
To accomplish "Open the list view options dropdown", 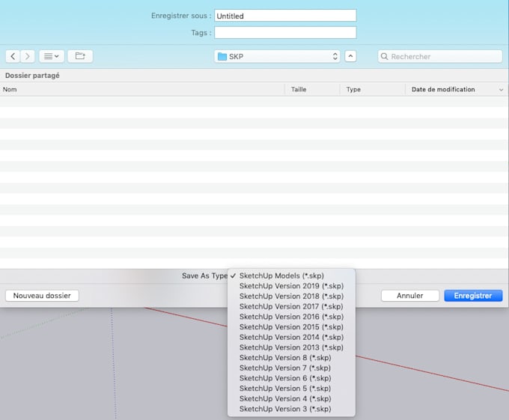I will pos(52,56).
